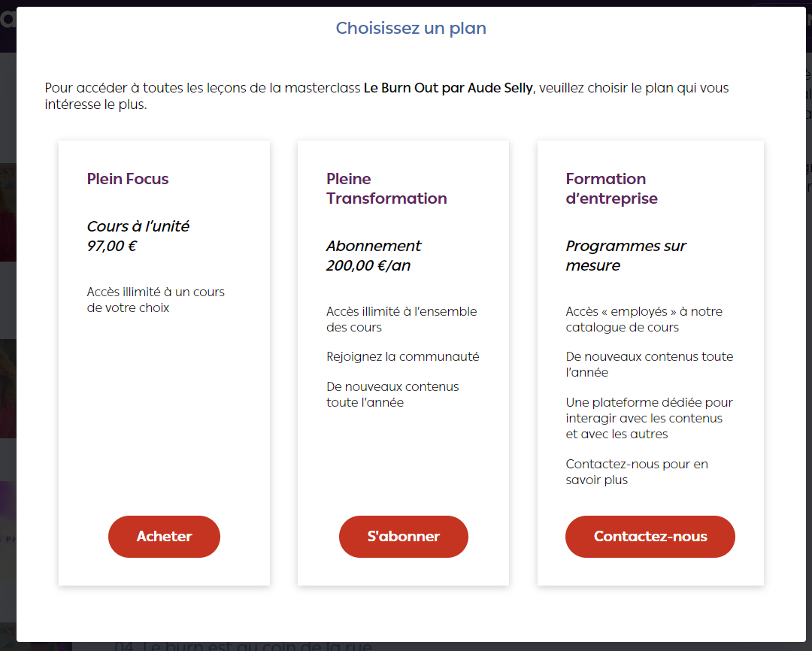Subscribe using the S'abonner button
This screenshot has height=651, width=812.
[x=404, y=536]
